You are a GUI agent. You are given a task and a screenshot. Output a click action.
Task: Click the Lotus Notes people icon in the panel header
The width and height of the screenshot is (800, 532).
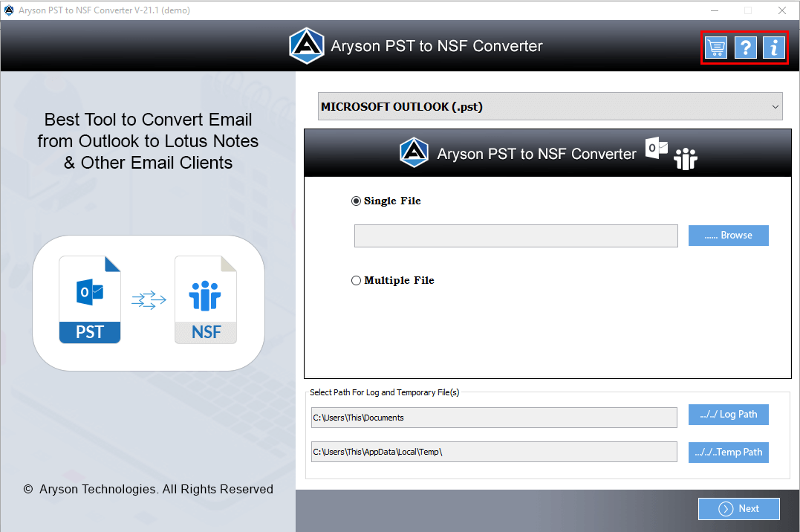click(x=685, y=158)
